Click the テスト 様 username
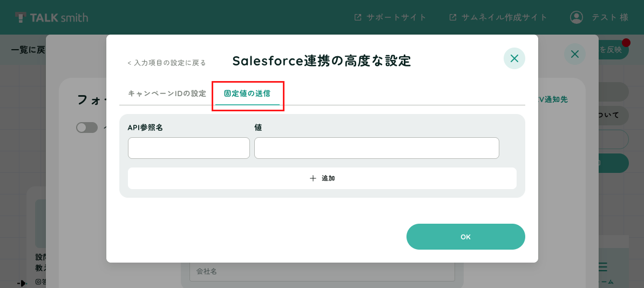This screenshot has height=288, width=644. coord(610,17)
